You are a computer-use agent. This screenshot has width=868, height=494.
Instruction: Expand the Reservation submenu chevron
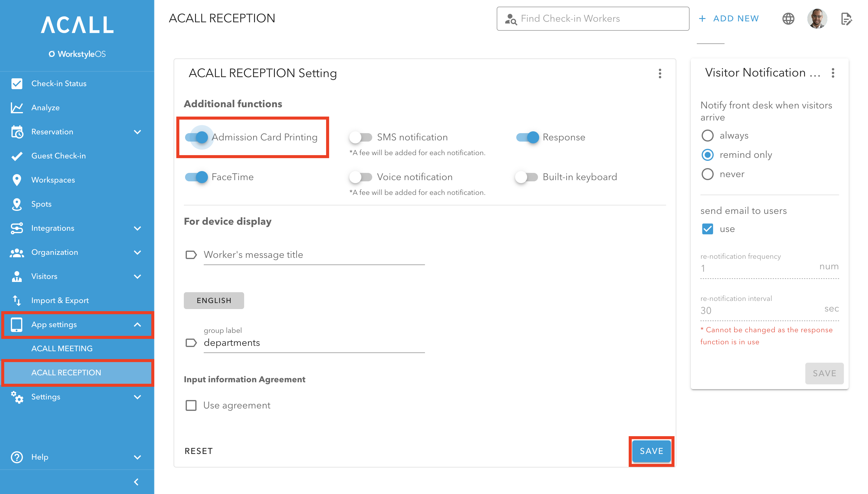[x=137, y=132]
